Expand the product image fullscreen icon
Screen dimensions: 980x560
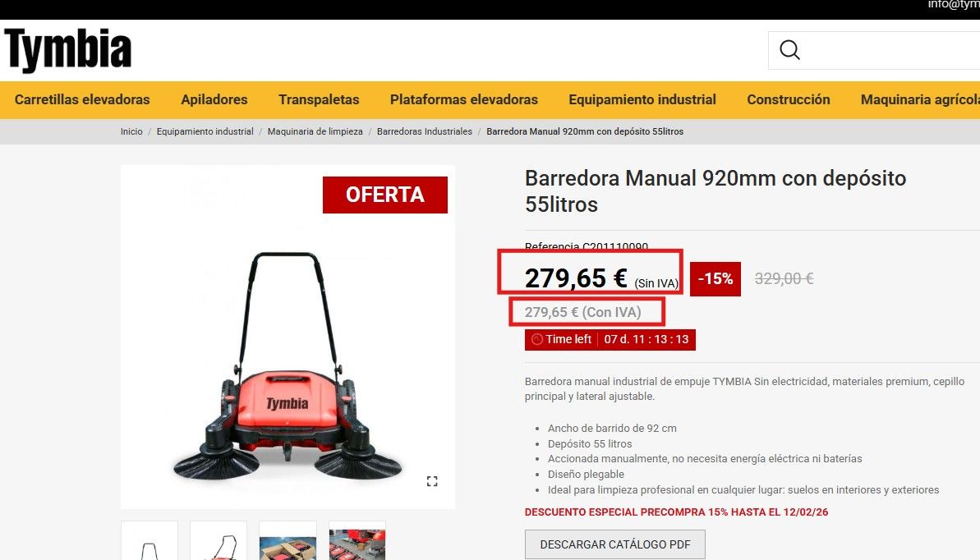point(432,481)
